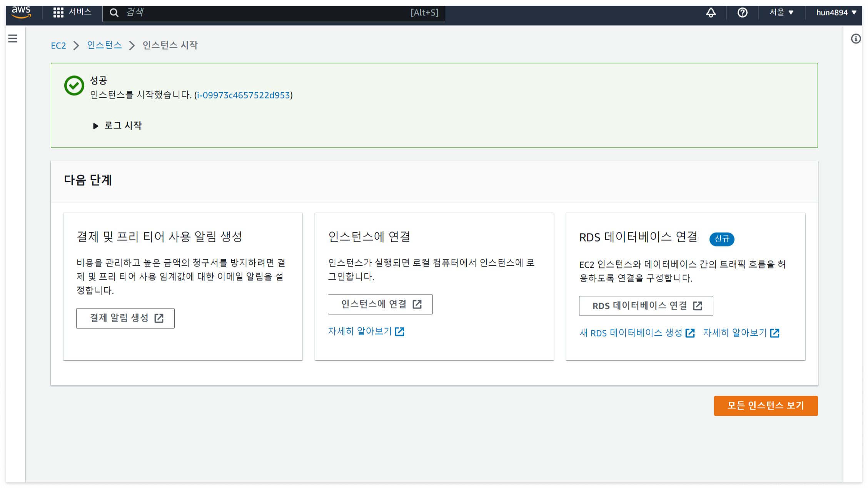Screen dimensions: 868x488
Task: Open the help question mark icon
Action: [742, 13]
